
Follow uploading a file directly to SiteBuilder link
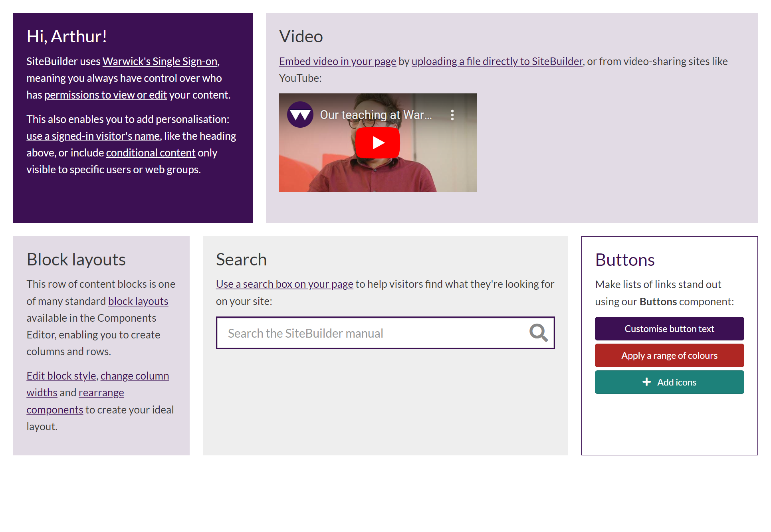click(497, 61)
